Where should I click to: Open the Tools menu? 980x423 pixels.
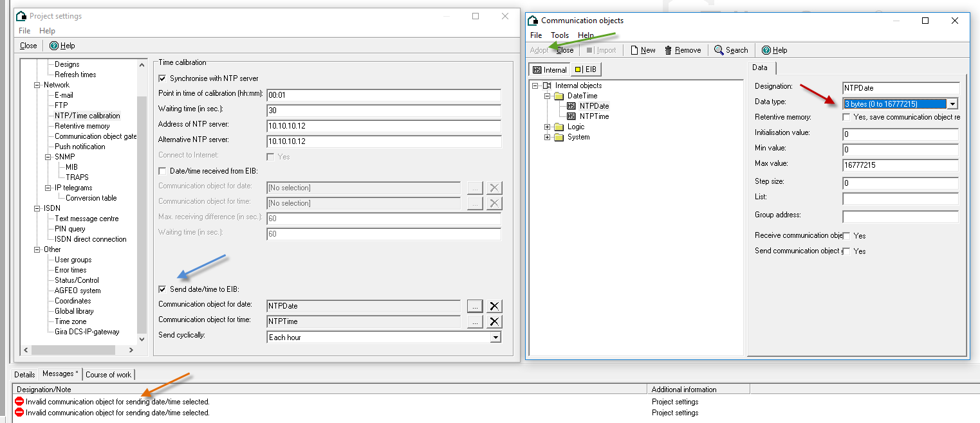point(559,35)
